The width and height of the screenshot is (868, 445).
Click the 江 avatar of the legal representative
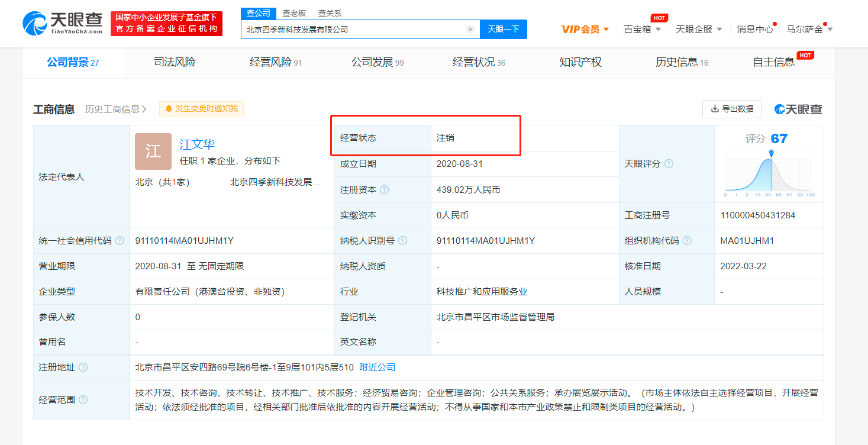coord(153,151)
